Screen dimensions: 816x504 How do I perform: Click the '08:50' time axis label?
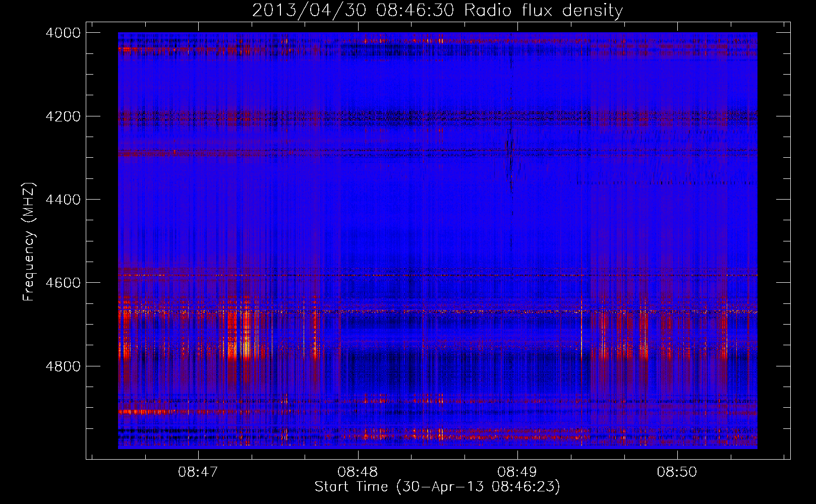point(677,472)
